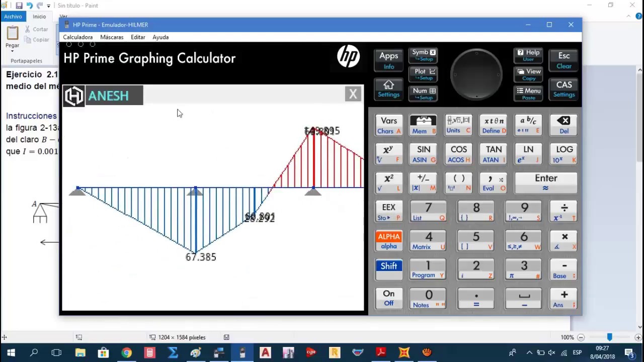Click Paint's undo arrow icon
The height and width of the screenshot is (362, 644).
pyautogui.click(x=29, y=6)
